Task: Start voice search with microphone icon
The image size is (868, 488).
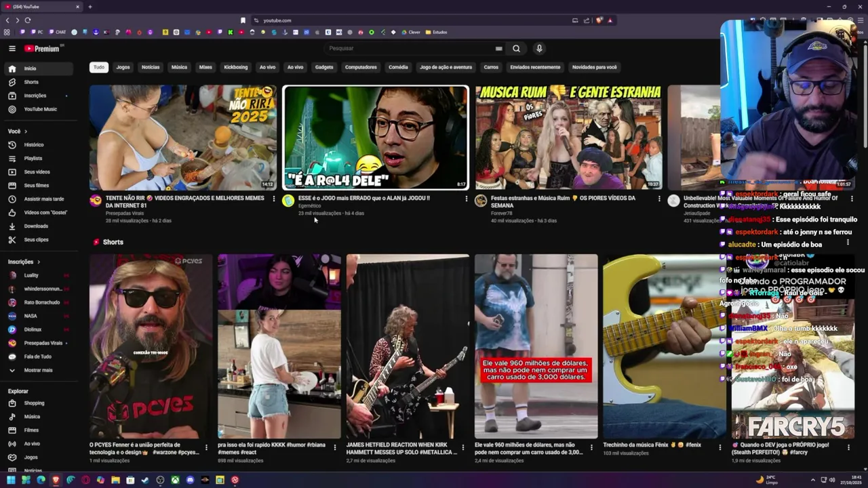Action: coord(539,48)
